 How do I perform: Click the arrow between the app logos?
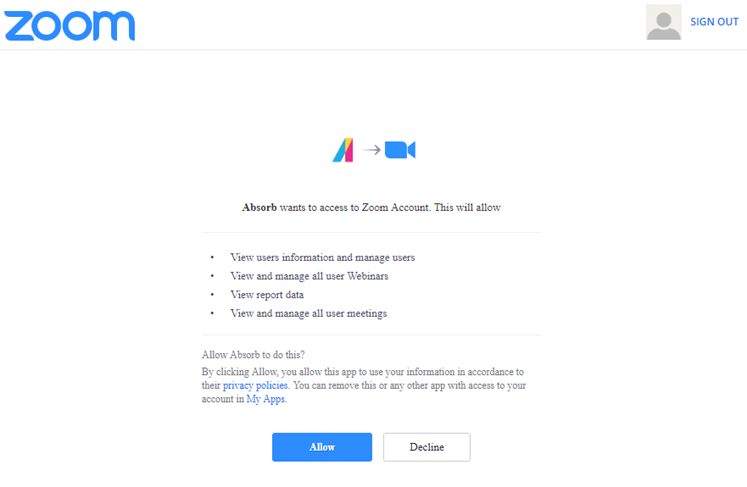pos(371,150)
